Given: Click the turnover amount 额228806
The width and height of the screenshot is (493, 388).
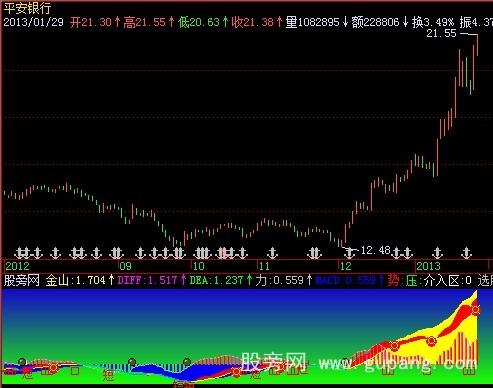Looking at the screenshot, I should point(375,22).
